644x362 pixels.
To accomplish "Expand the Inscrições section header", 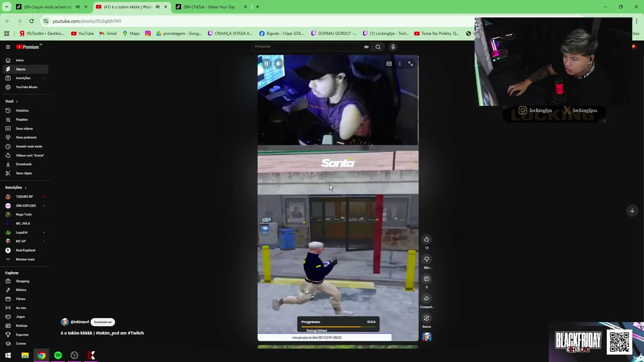I will coord(16,188).
